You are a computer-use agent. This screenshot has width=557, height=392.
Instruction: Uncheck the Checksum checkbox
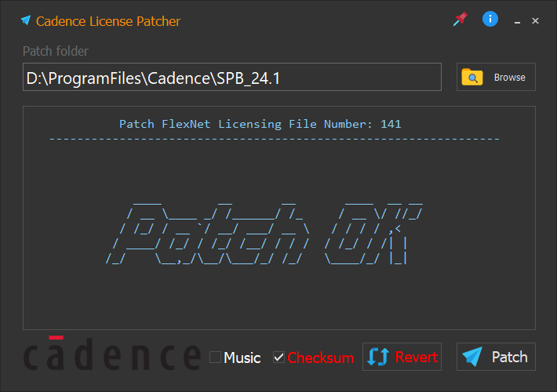click(278, 358)
